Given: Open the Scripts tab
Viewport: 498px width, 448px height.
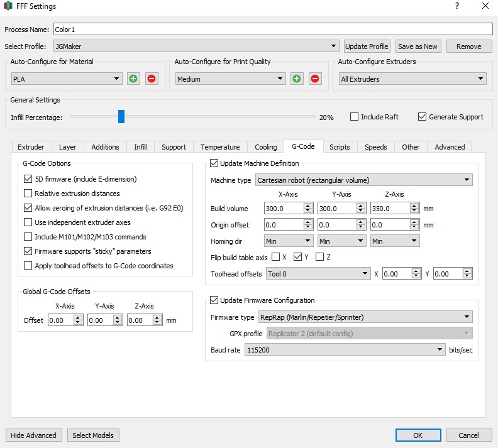Looking at the screenshot, I should click(340, 147).
